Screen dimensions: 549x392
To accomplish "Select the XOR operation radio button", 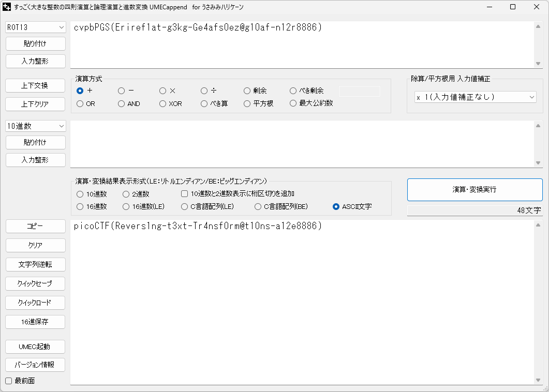I will pyautogui.click(x=164, y=103).
